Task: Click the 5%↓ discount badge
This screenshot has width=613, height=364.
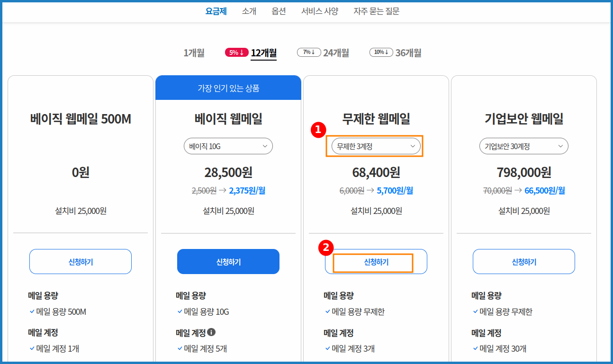Action: point(236,52)
